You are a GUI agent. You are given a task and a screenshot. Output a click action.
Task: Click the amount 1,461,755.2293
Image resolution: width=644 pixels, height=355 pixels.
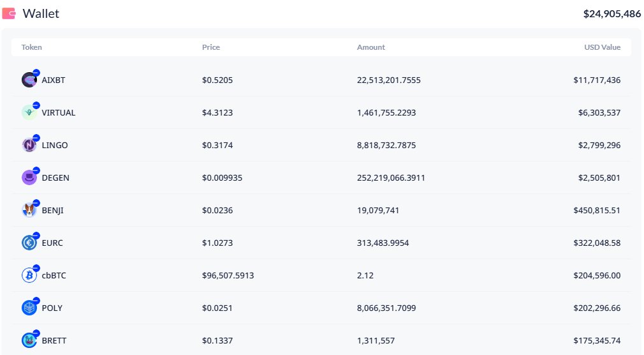[x=386, y=113]
